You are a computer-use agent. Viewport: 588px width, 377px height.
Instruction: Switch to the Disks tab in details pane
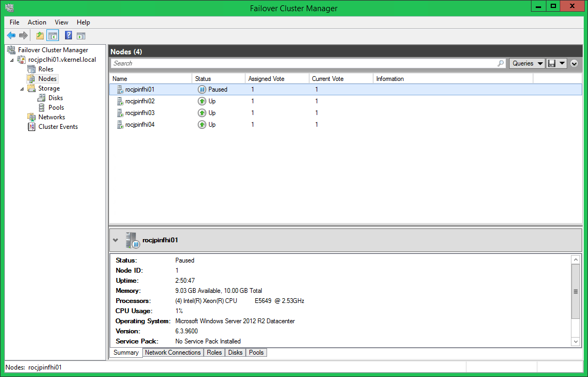point(235,353)
